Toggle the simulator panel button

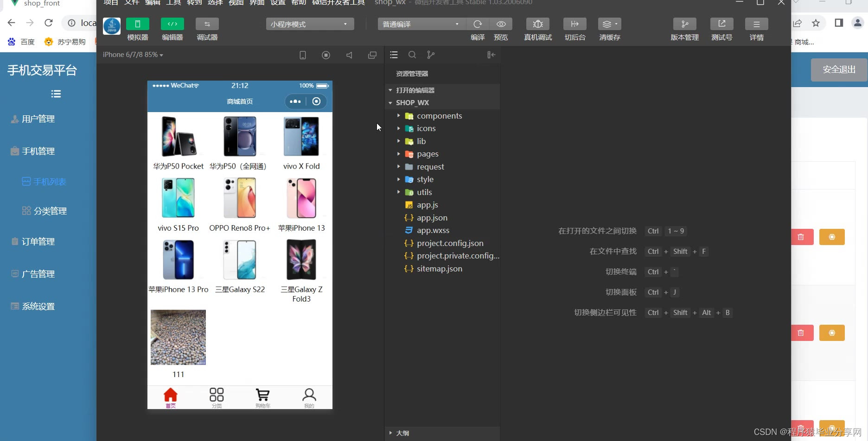click(138, 24)
